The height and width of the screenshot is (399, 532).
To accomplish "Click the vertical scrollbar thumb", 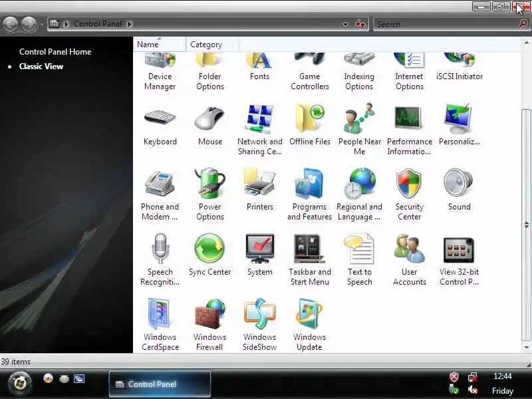I will [x=526, y=225].
